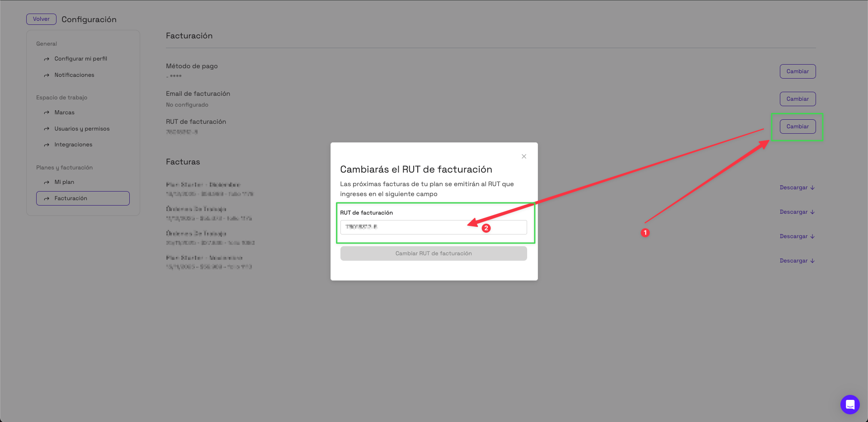Image resolution: width=868 pixels, height=422 pixels.
Task: Click the 'No configurado' email status text
Action: click(187, 105)
